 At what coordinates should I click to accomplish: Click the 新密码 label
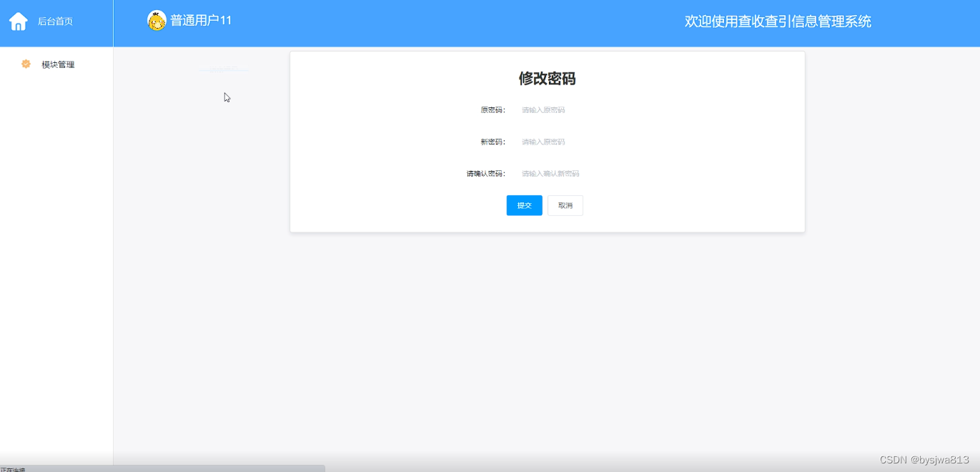(x=493, y=142)
